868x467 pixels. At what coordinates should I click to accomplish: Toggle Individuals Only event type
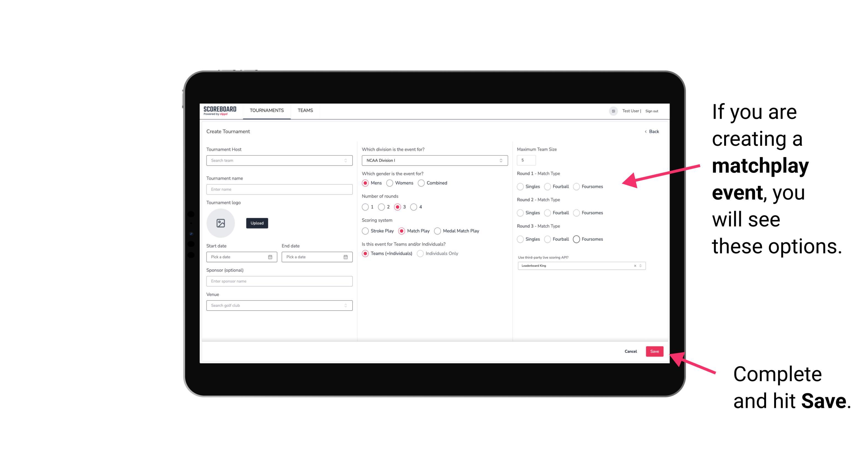420,254
